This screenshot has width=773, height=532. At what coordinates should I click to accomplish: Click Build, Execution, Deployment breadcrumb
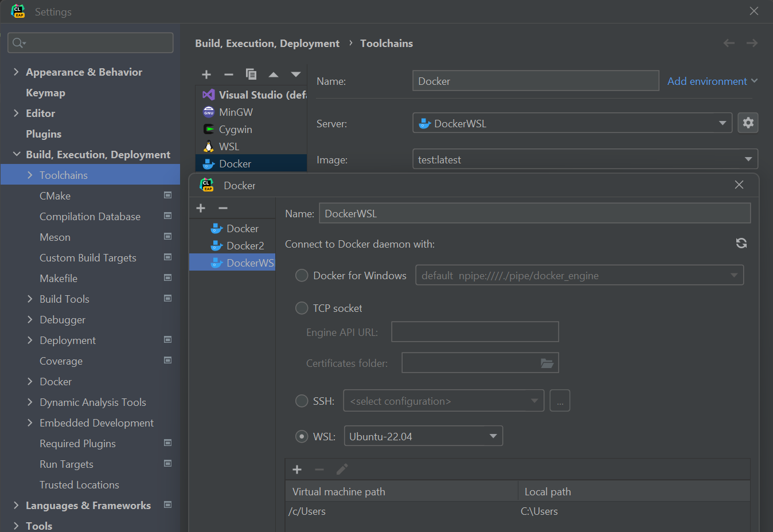pos(267,44)
